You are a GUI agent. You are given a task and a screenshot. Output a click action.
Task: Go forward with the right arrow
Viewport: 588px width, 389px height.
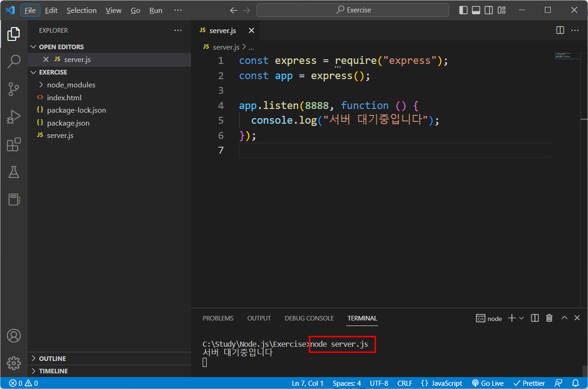coord(247,10)
